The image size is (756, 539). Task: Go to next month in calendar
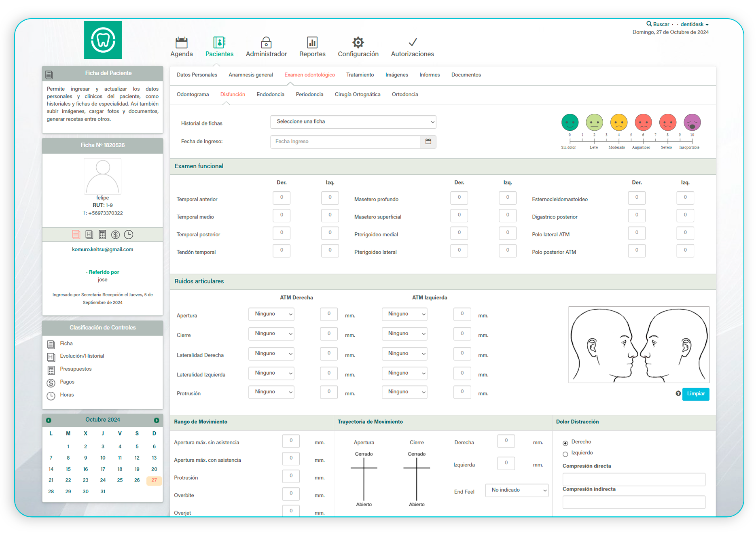[157, 420]
